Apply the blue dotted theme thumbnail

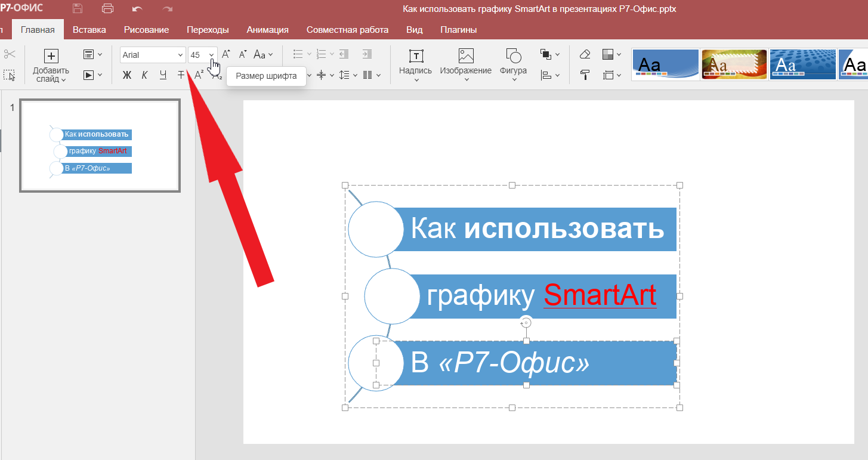[x=802, y=64]
